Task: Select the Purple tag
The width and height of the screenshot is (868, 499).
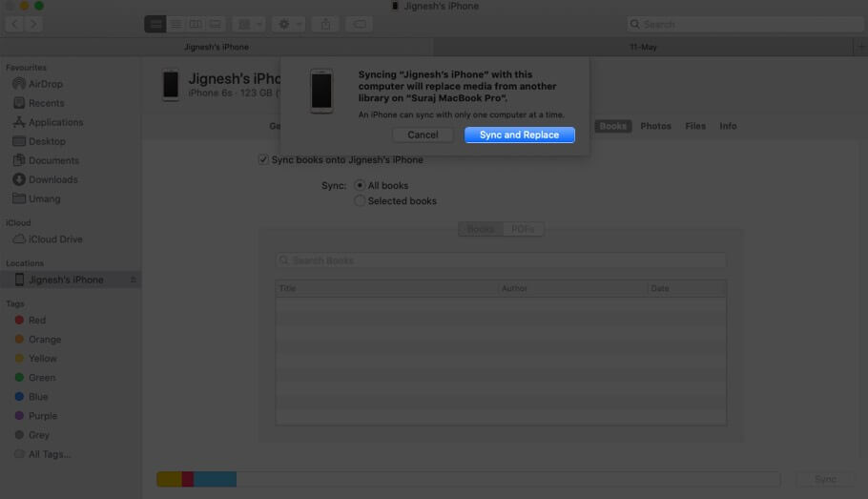Action: click(x=35, y=416)
